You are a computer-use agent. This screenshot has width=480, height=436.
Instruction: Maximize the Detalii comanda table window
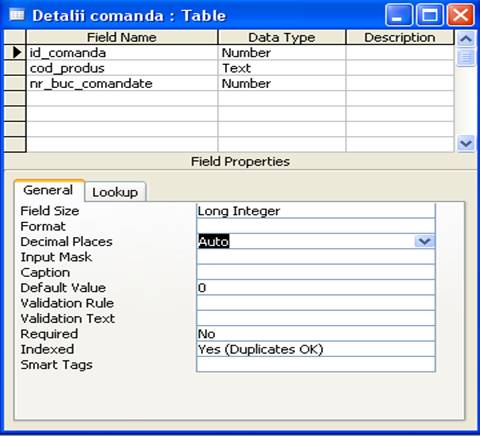coord(430,15)
